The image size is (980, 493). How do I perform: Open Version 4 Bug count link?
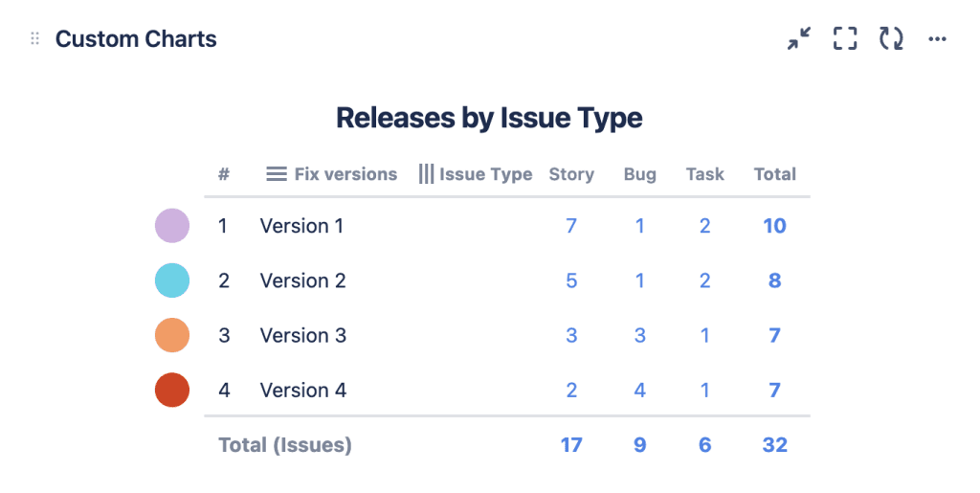[x=640, y=390]
